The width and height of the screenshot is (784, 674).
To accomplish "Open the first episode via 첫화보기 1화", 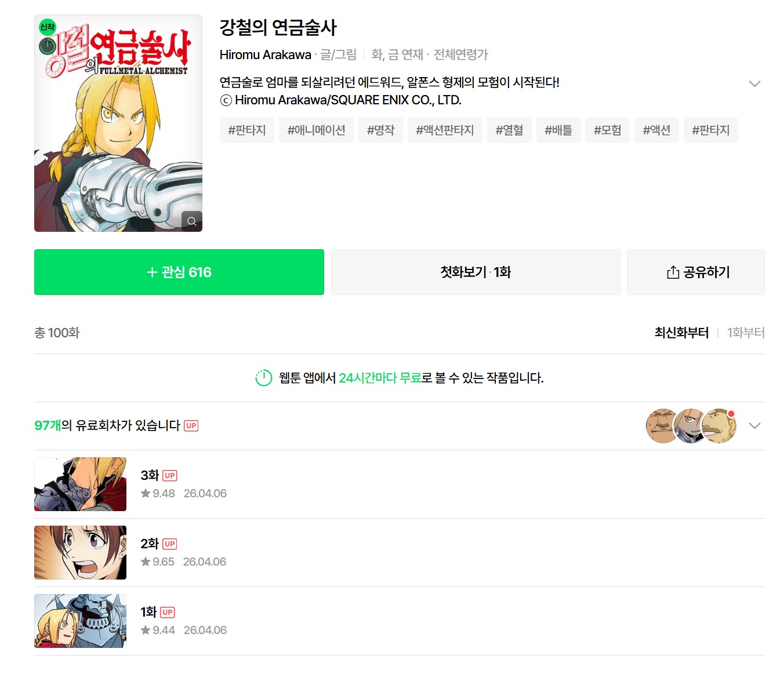I will pyautogui.click(x=476, y=272).
